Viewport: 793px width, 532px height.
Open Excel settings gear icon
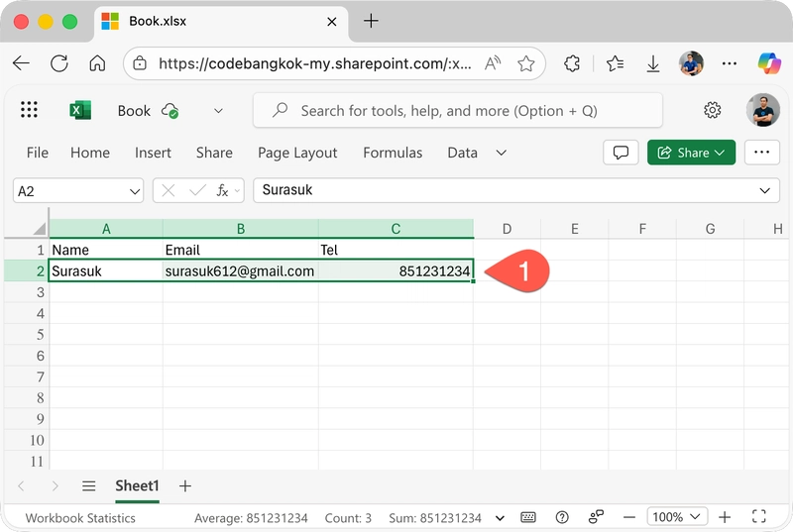point(712,110)
